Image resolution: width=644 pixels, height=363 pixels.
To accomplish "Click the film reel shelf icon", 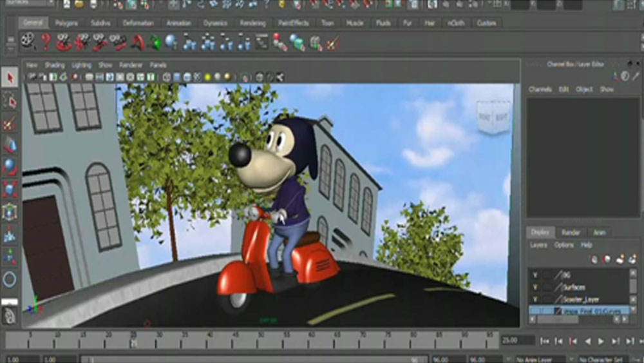I will [x=28, y=41].
